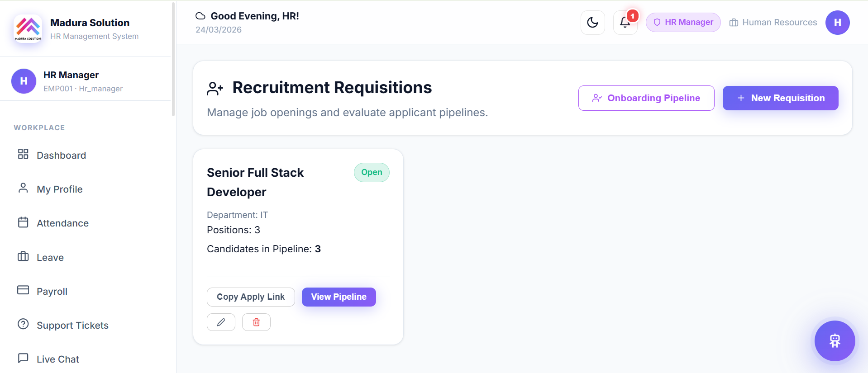Image resolution: width=868 pixels, height=373 pixels.
Task: Select the My Profile sidebar icon
Action: [x=23, y=189]
